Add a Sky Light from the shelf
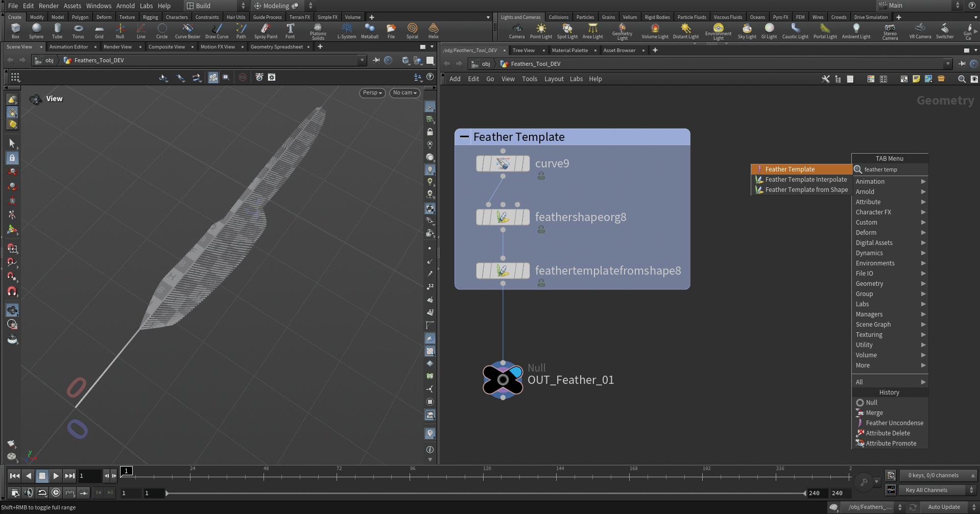Screen dimensions: 980x514 click(747, 31)
